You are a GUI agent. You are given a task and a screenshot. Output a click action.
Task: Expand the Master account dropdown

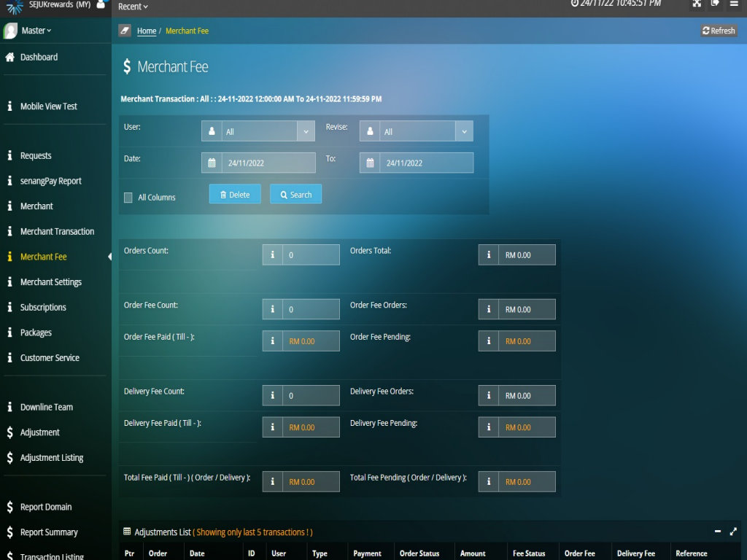tap(36, 31)
